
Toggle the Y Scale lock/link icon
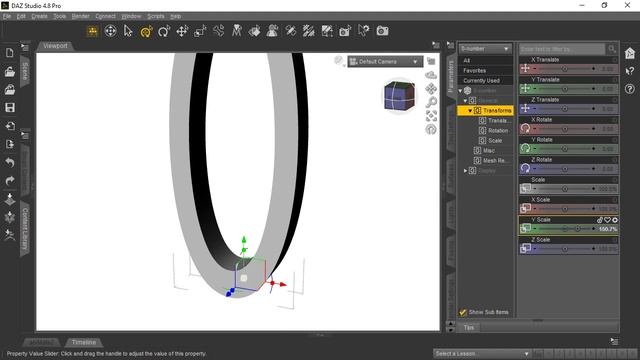(x=600, y=220)
